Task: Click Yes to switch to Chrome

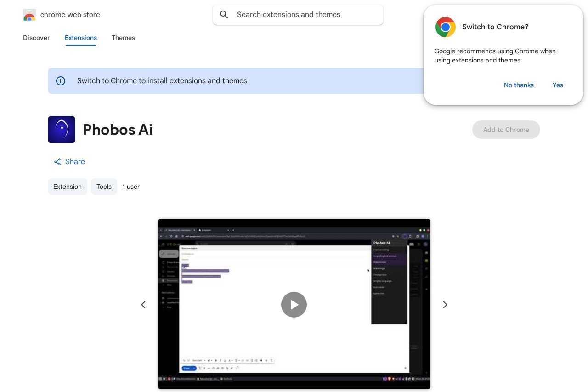Action: coord(558,85)
